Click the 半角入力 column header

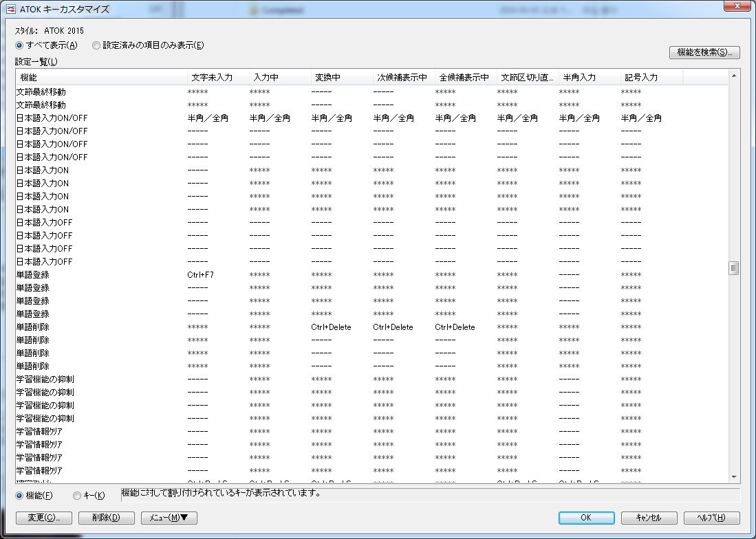tap(590, 78)
